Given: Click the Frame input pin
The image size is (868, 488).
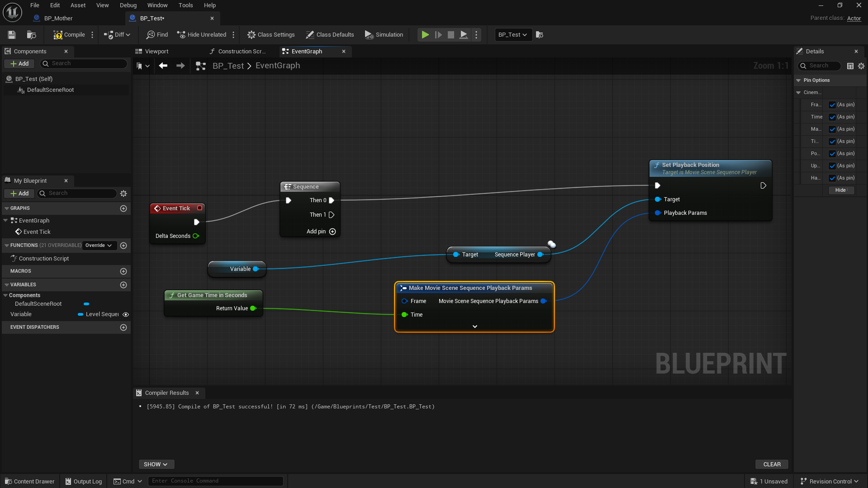Looking at the screenshot, I should point(404,301).
